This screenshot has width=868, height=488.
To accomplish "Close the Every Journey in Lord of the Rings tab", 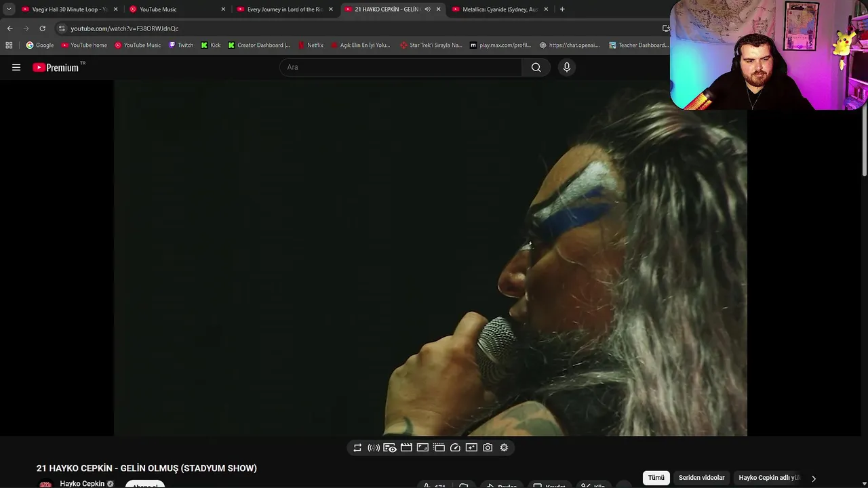I will coord(331,9).
